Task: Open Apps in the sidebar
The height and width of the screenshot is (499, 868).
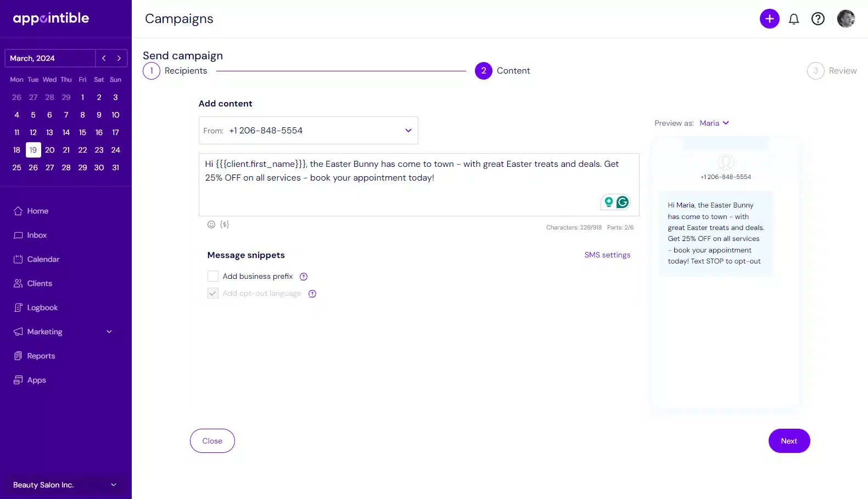Action: (x=37, y=380)
